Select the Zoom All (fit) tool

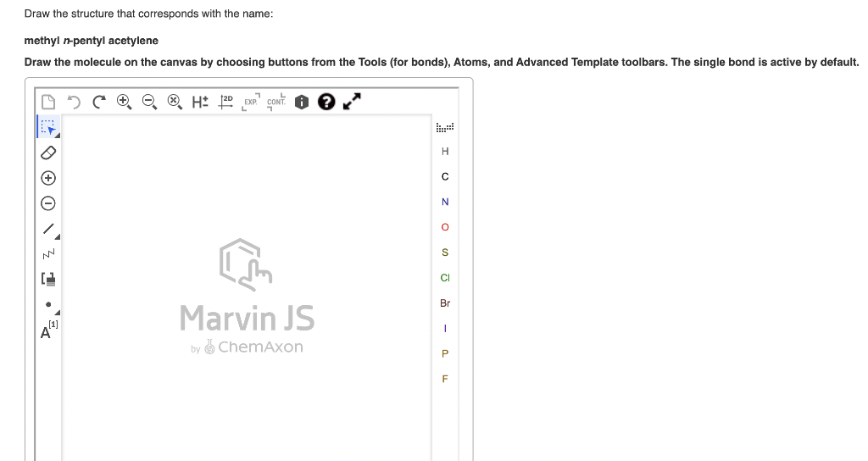[x=175, y=102]
